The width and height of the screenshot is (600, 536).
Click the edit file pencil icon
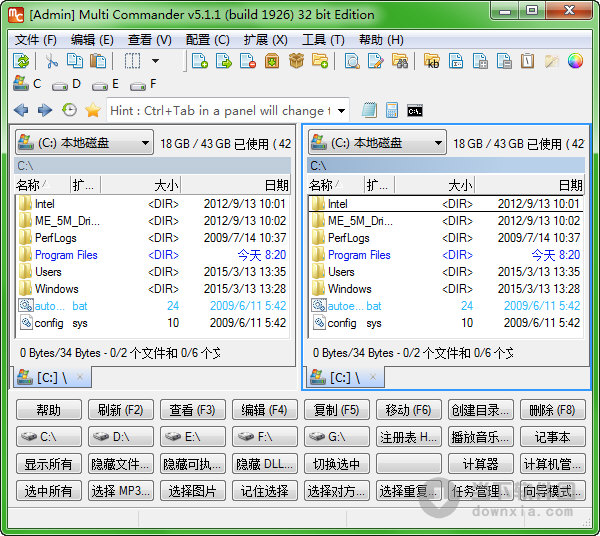(375, 61)
